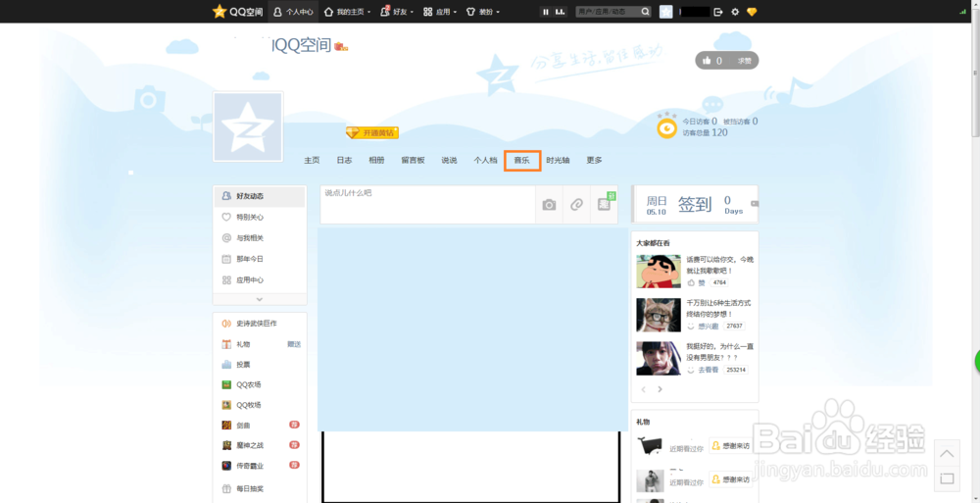This screenshot has width=980, height=503.
Task: Click the camera photo upload icon
Action: pos(549,205)
